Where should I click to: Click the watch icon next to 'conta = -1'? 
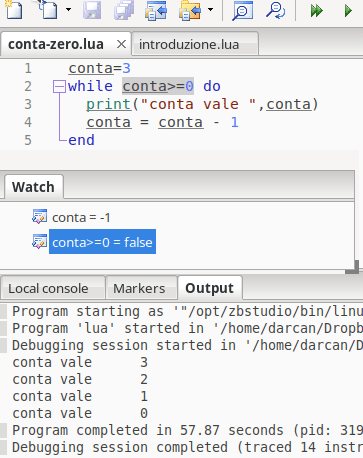39,216
